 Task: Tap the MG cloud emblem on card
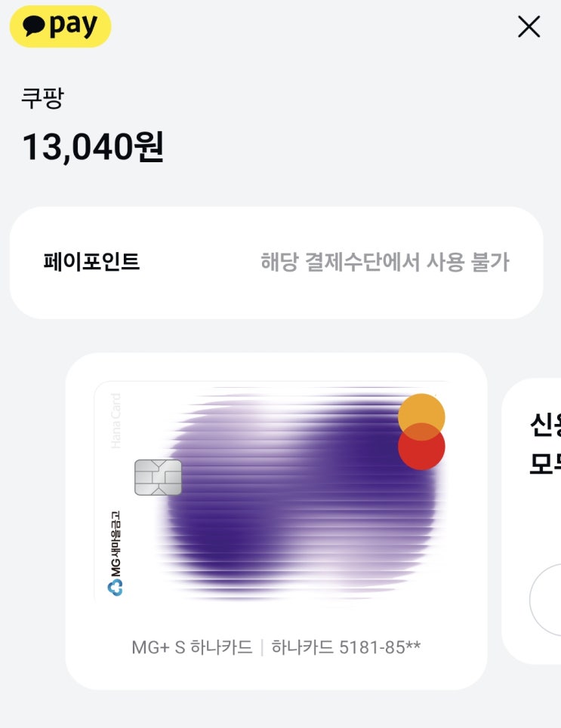pos(116,588)
